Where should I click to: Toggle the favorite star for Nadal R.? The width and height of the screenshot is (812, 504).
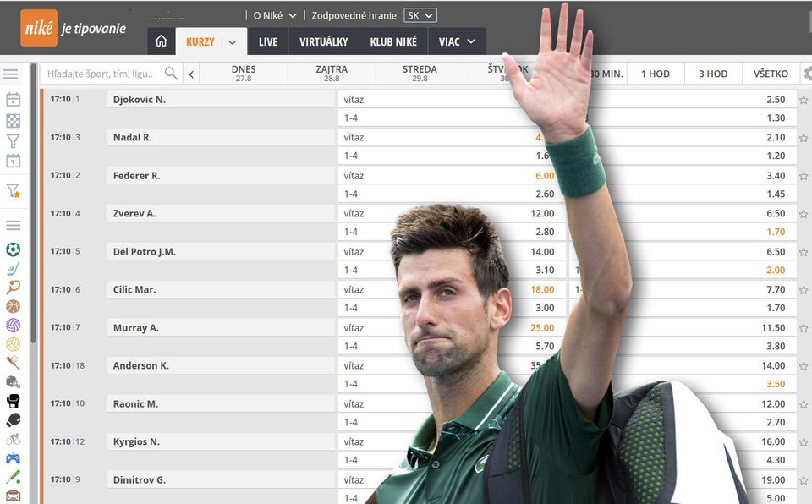click(x=804, y=138)
